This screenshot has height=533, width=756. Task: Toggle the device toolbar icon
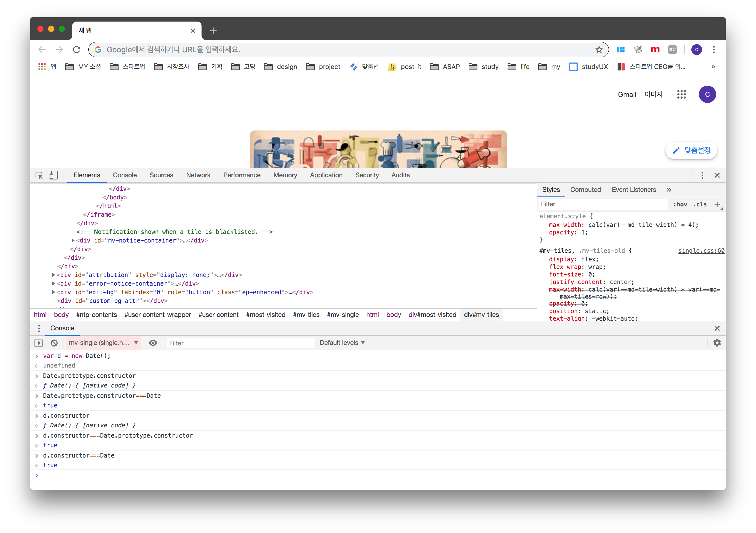click(x=53, y=175)
